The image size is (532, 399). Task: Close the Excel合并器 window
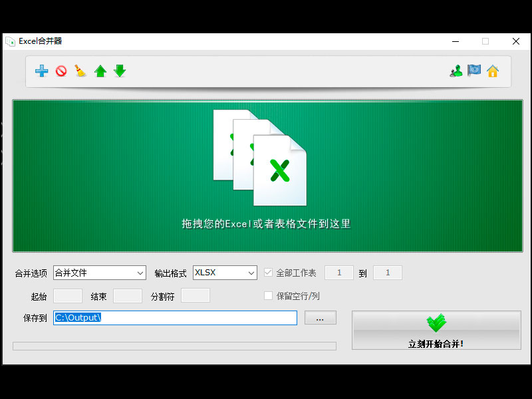pos(516,41)
